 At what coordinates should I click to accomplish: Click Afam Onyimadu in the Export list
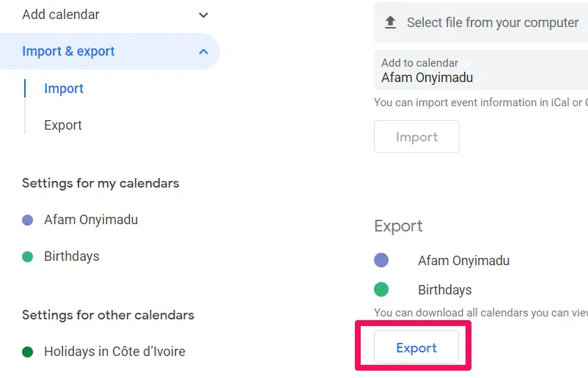[463, 260]
